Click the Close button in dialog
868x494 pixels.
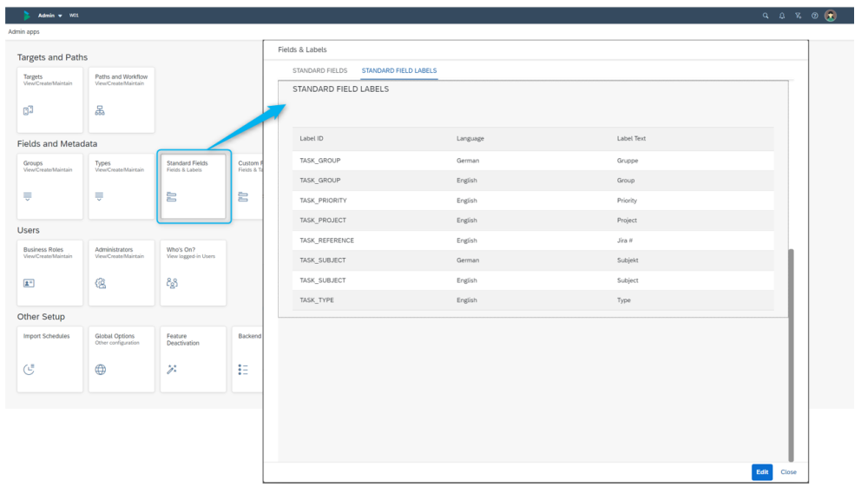[788, 471]
